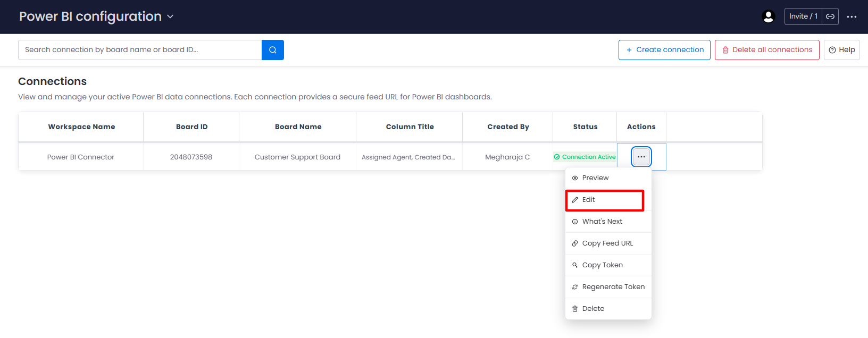Open the Help button
Screen dimensions: 868x338
(x=841, y=50)
